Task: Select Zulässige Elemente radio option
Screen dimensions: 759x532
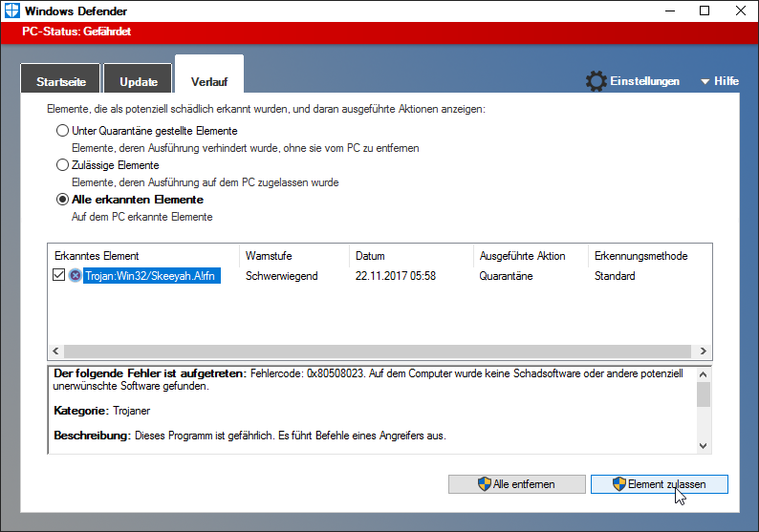Action: (x=62, y=165)
